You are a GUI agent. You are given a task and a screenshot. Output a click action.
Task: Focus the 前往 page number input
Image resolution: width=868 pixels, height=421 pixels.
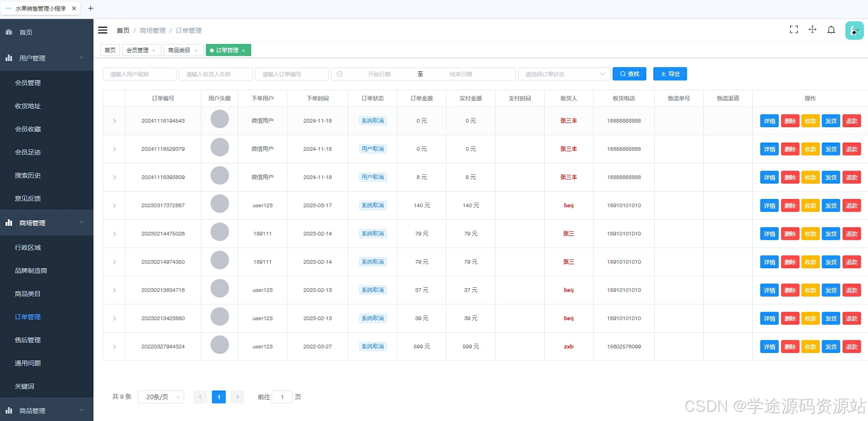click(x=282, y=397)
